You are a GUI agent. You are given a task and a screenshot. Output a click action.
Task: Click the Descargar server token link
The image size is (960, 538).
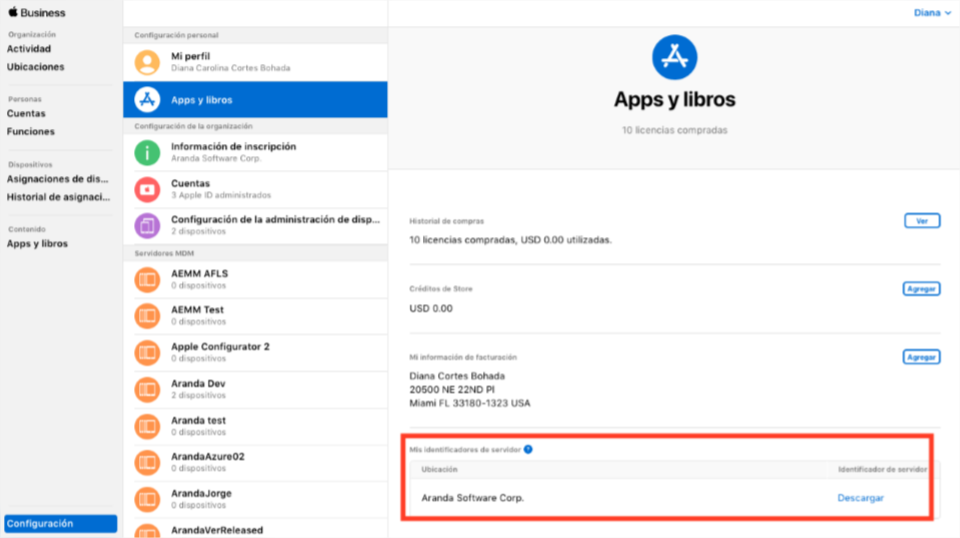860,498
